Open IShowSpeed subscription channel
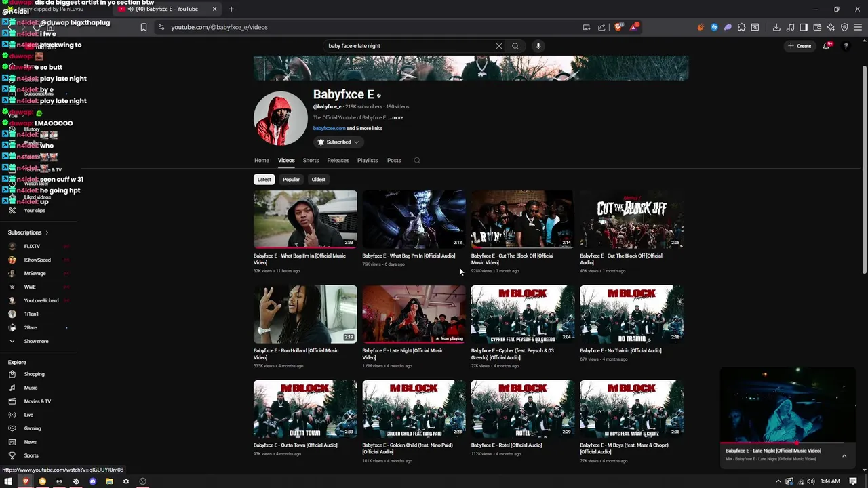Screen dimensions: 868x488 37,260
